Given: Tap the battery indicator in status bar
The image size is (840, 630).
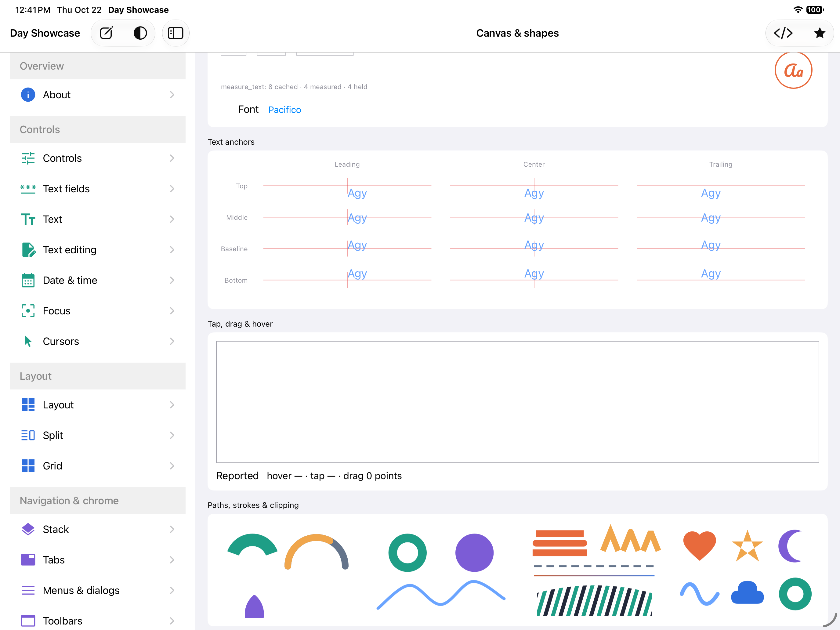Looking at the screenshot, I should click(815, 9).
